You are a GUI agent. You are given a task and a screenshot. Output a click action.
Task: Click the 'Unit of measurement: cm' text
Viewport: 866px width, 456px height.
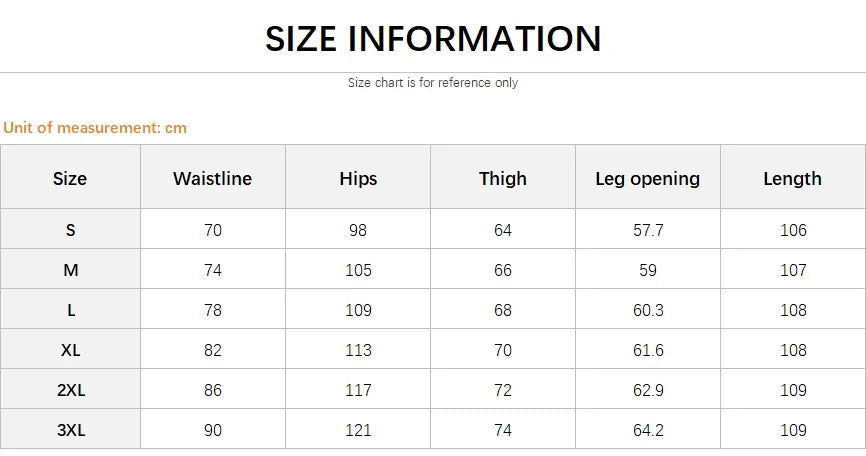click(95, 128)
